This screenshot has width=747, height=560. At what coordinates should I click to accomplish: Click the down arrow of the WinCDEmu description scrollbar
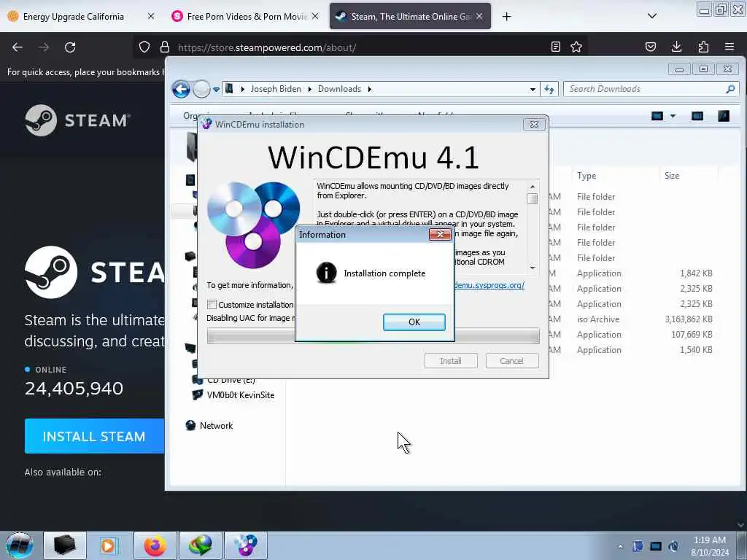pos(533,268)
